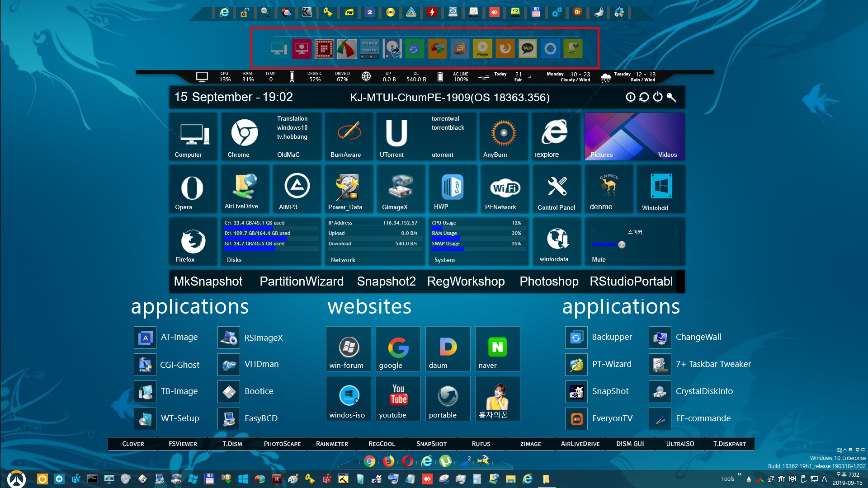Screen dimensions: 868x488
Task: Go to previous audio device arrow
Action: point(594,232)
